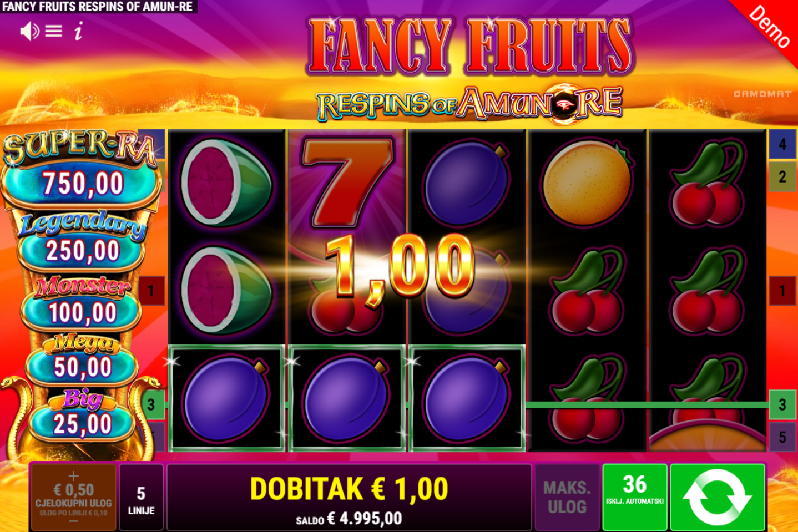Select the MAKS. ULOG max bet button

click(567, 498)
